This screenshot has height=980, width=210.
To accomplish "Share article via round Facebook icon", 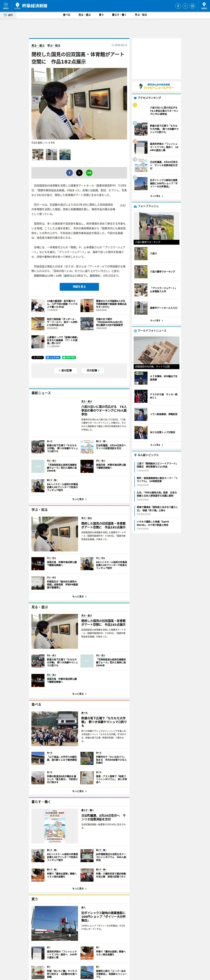I will coord(69,173).
